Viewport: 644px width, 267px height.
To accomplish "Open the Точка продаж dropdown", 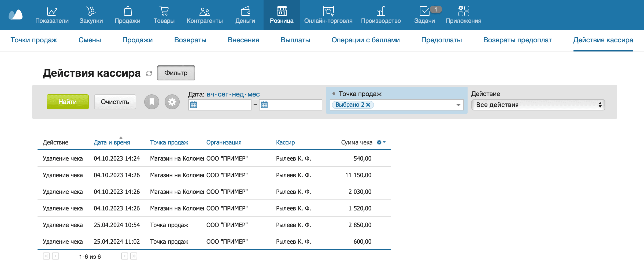I will coord(458,105).
